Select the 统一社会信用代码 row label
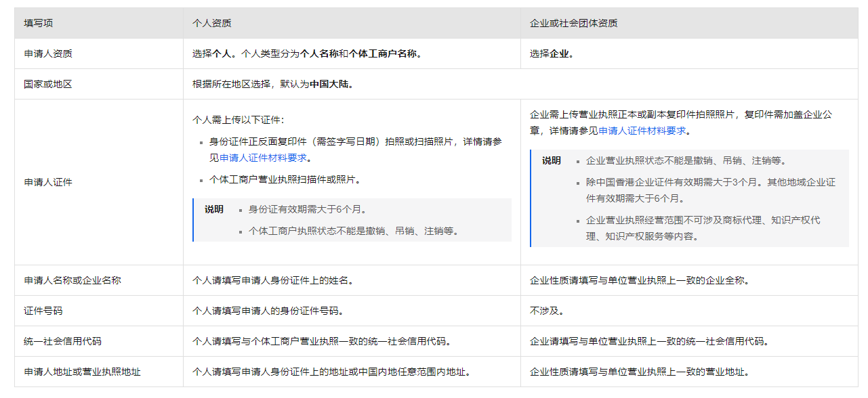 (x=62, y=341)
